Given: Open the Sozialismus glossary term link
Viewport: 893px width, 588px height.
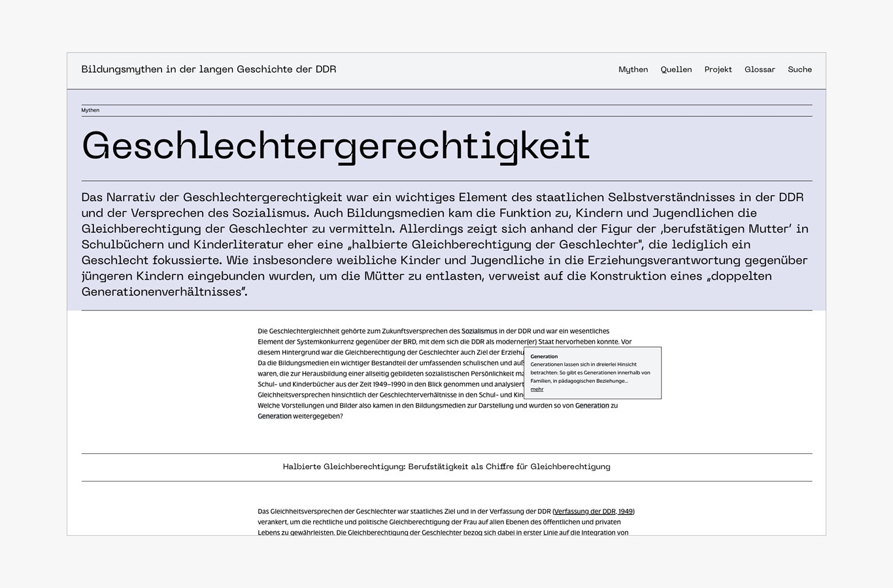Looking at the screenshot, I should (x=479, y=331).
